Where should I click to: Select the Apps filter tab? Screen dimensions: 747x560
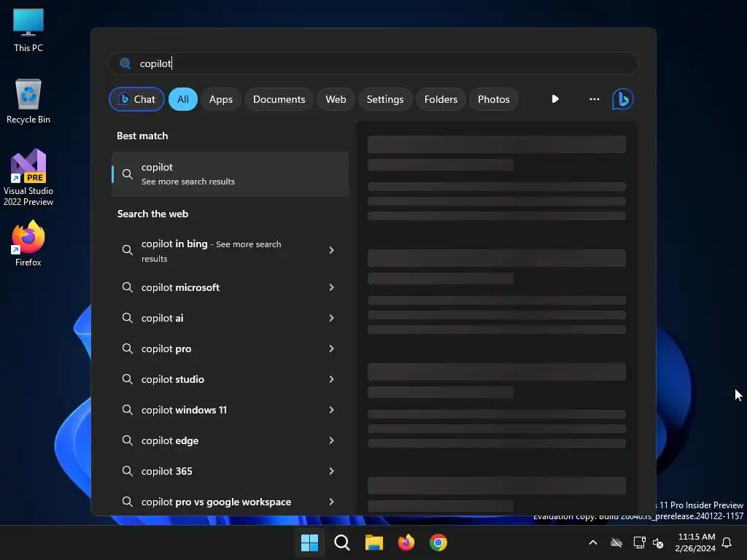point(220,99)
